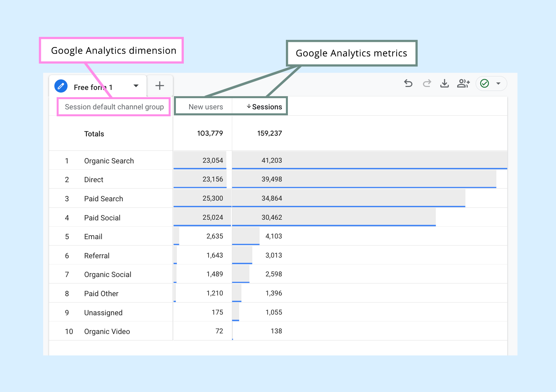The height and width of the screenshot is (392, 556).
Task: Open the Free form 1 tab dropdown
Action: (136, 86)
